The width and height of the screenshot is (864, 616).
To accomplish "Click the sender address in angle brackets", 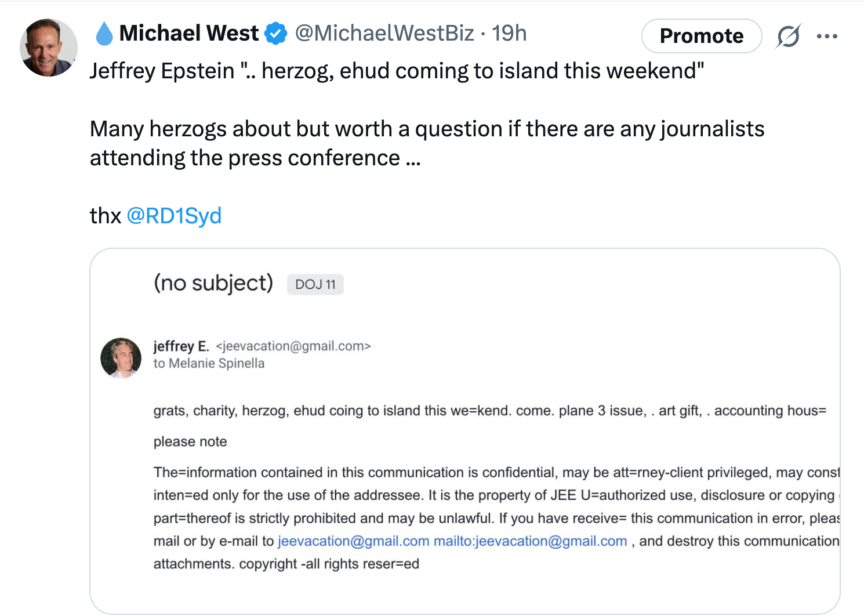I will (293, 346).
